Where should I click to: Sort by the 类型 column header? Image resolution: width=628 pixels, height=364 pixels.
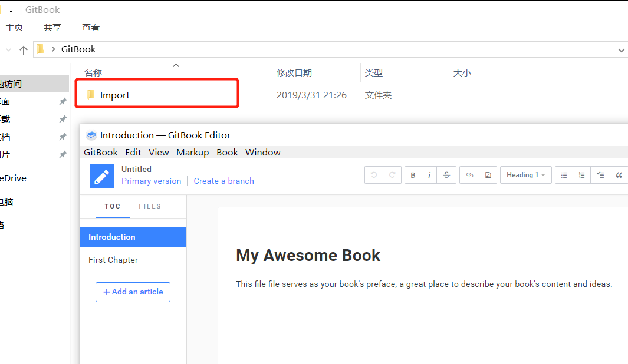point(374,73)
